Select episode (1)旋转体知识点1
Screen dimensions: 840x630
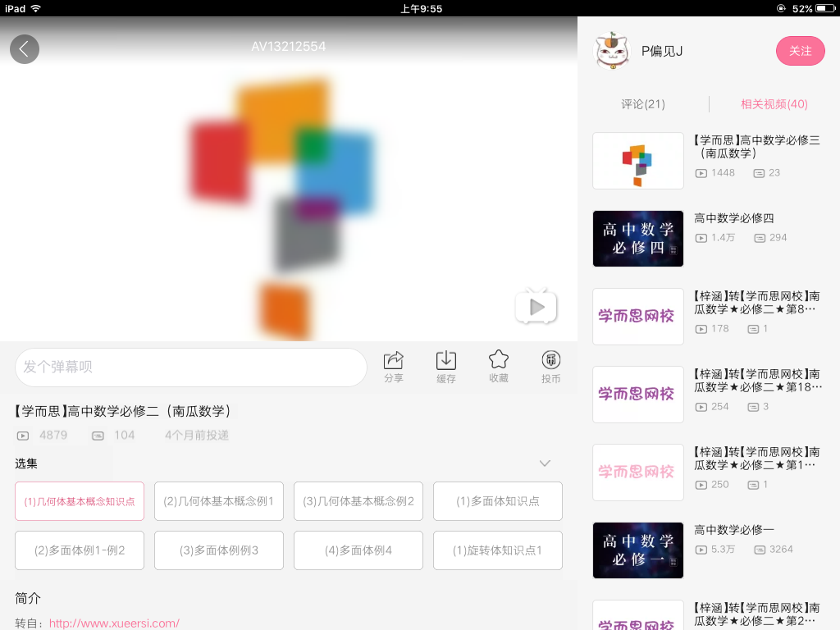[498, 550]
